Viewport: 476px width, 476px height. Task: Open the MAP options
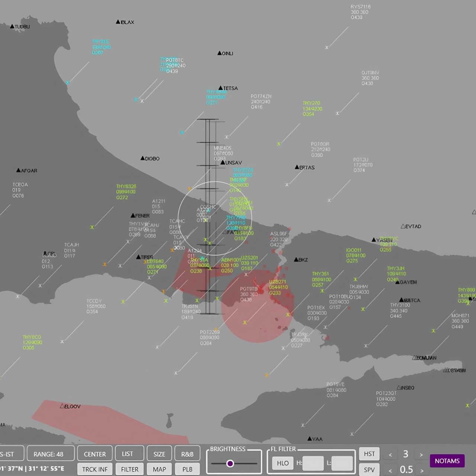[159, 469]
